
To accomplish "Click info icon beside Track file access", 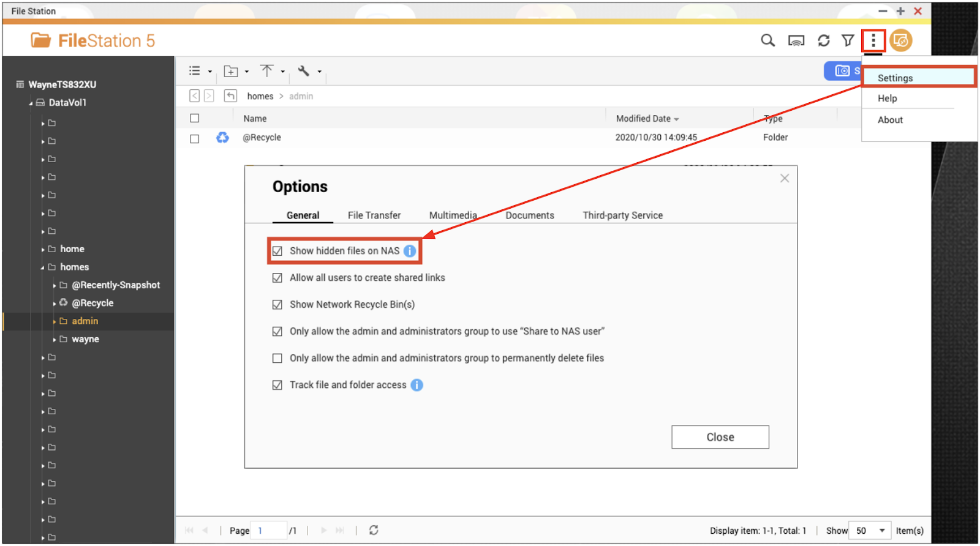I will (417, 385).
